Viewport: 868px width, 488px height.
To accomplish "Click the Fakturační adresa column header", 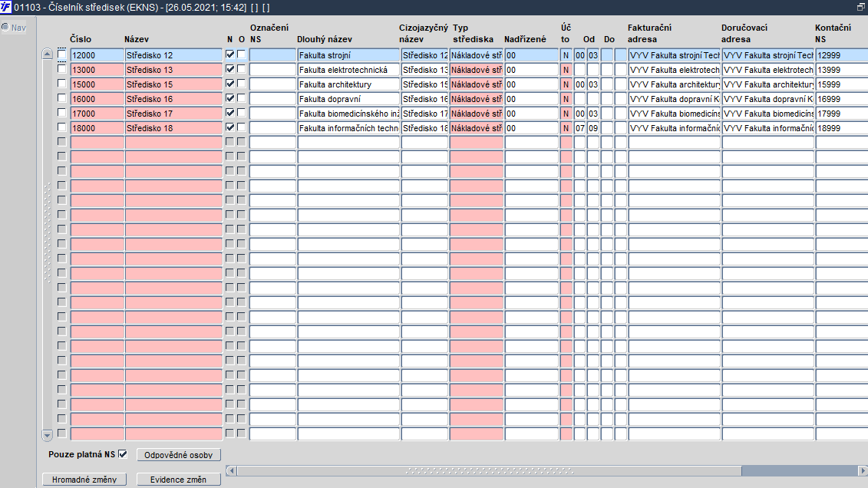I will tap(649, 33).
